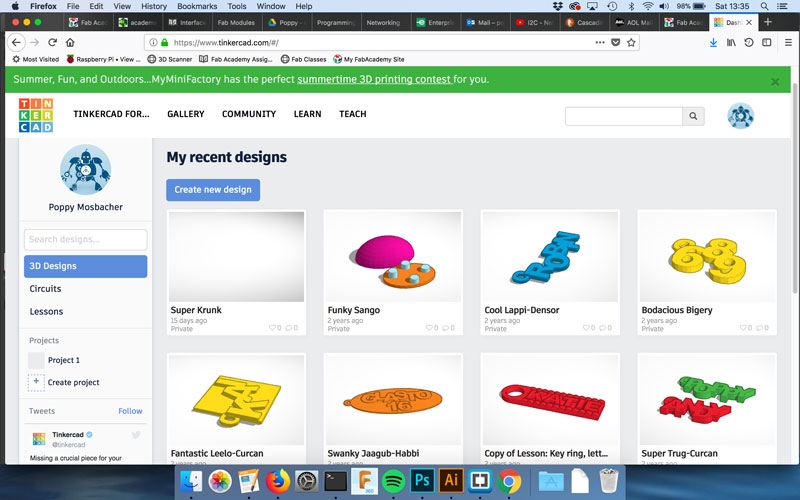Open the user avatar menu in header
The image size is (800, 500).
click(x=740, y=116)
